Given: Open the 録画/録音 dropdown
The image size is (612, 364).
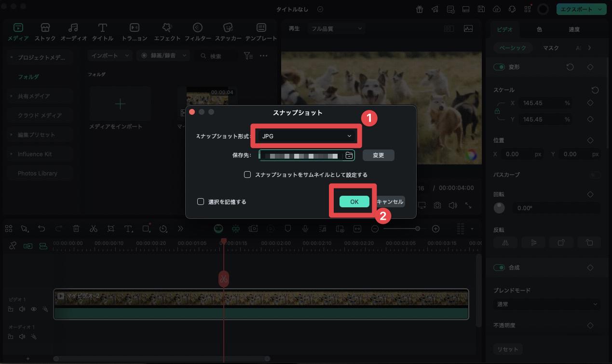Looking at the screenshot, I should click(x=163, y=56).
